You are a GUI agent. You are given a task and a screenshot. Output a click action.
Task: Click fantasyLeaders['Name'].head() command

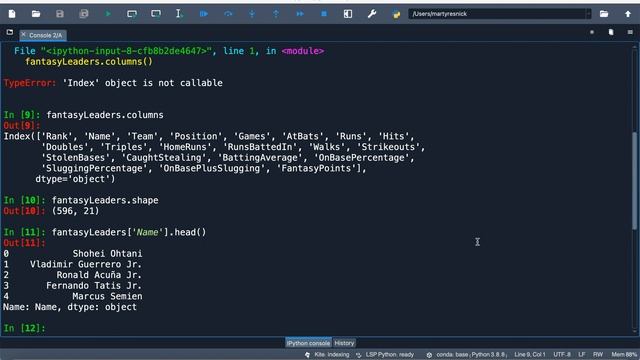coord(129,232)
